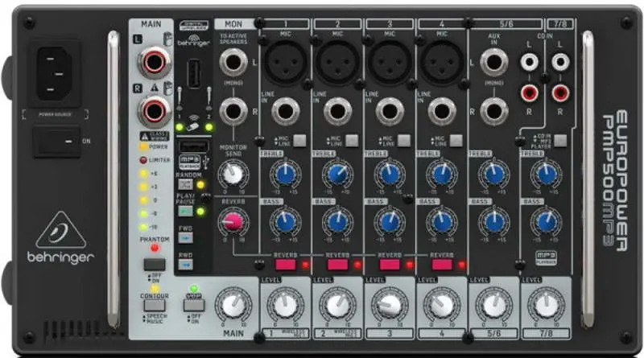Enable Reverb on channel 1
The width and height of the screenshot is (644, 358).
pyautogui.click(x=286, y=265)
